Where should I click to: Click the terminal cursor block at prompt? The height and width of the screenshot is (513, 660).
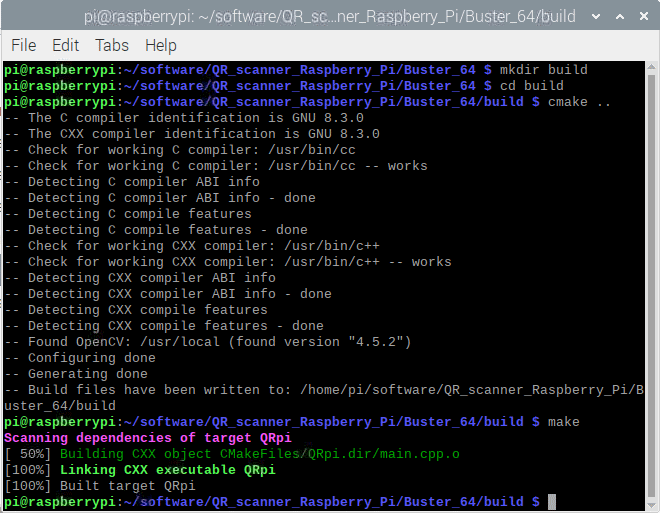tap(552, 502)
